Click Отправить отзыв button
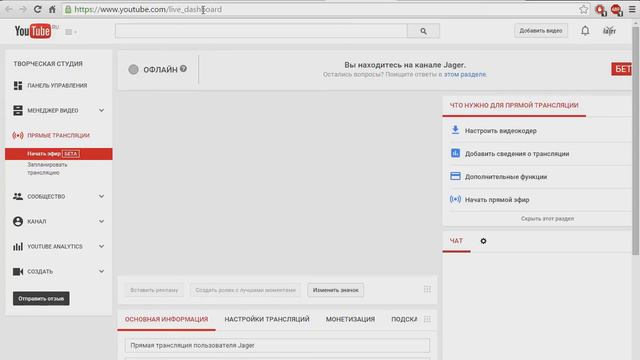Image resolution: width=640 pixels, height=360 pixels. click(x=41, y=298)
